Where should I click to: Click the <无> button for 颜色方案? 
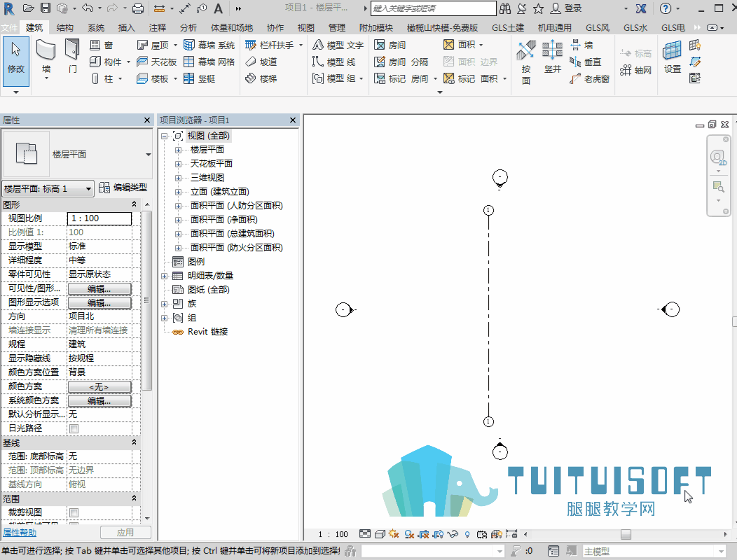point(99,387)
